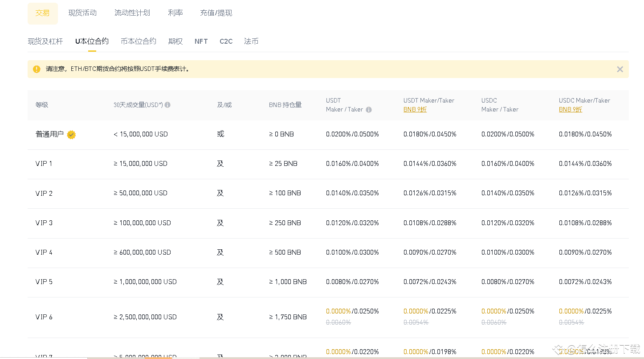Click info icon next to 30天成交量(USD*)
Image resolution: width=644 pixels, height=359 pixels.
(x=167, y=105)
